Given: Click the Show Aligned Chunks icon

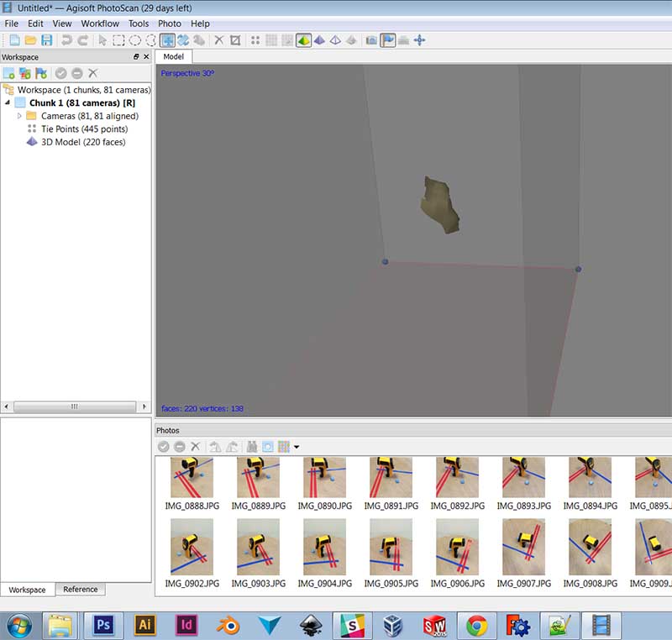Looking at the screenshot, I should (403, 40).
